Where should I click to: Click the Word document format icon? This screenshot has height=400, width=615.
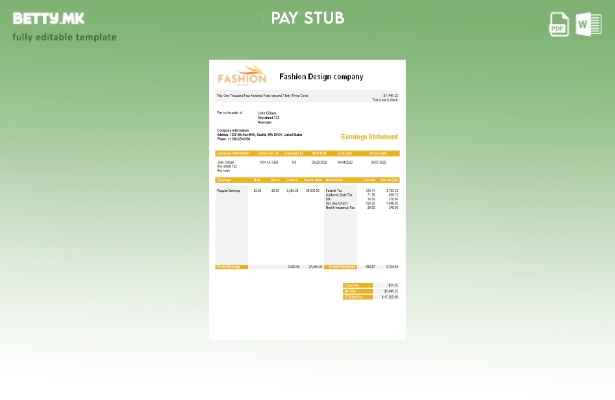coord(589,24)
